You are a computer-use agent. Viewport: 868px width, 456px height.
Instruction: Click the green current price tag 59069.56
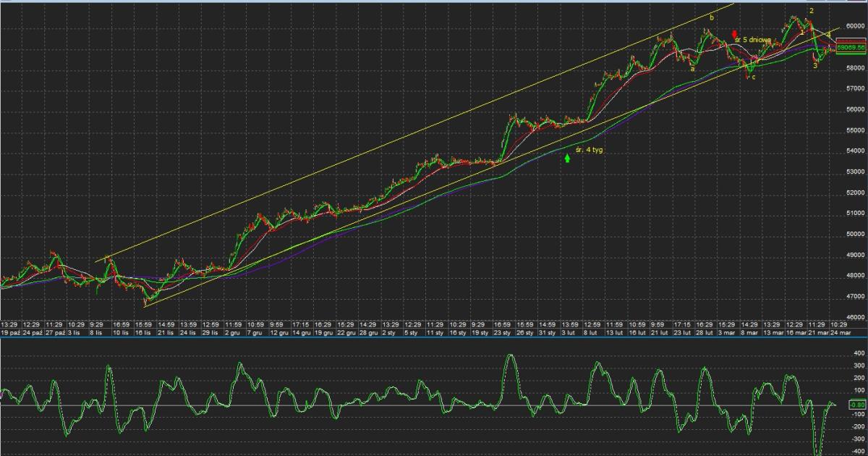point(851,48)
